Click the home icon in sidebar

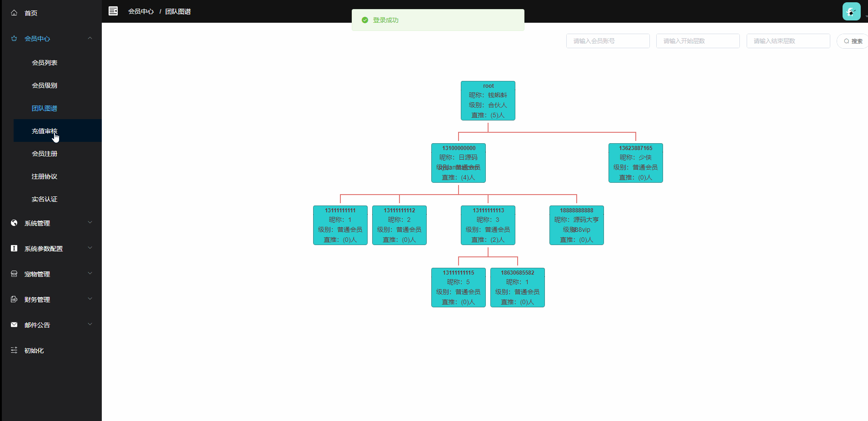(x=14, y=13)
